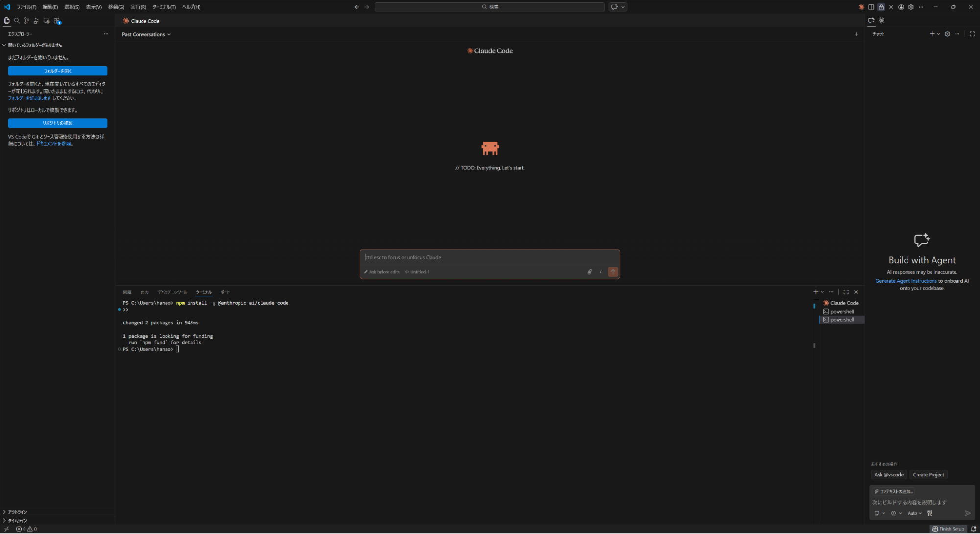The width and height of the screenshot is (980, 534).
Task: Open the Source Control view icon
Action: coord(26,21)
